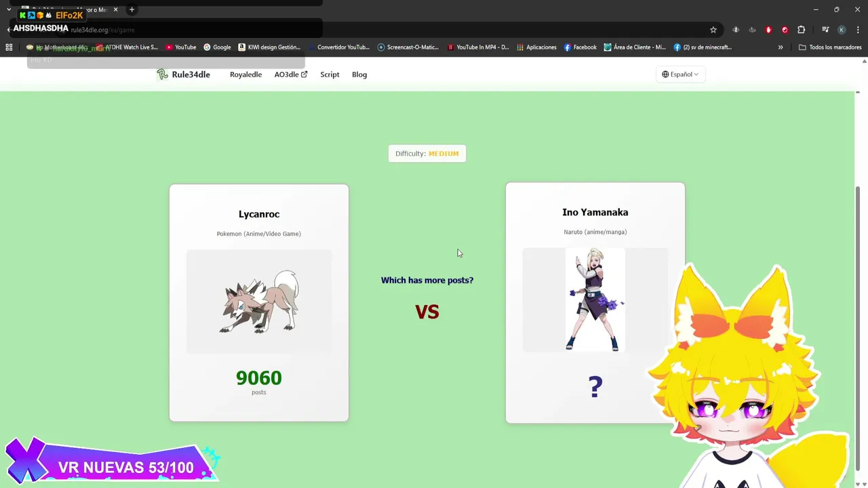
Task: Click the question mark on Ino's card
Action: tap(595, 387)
